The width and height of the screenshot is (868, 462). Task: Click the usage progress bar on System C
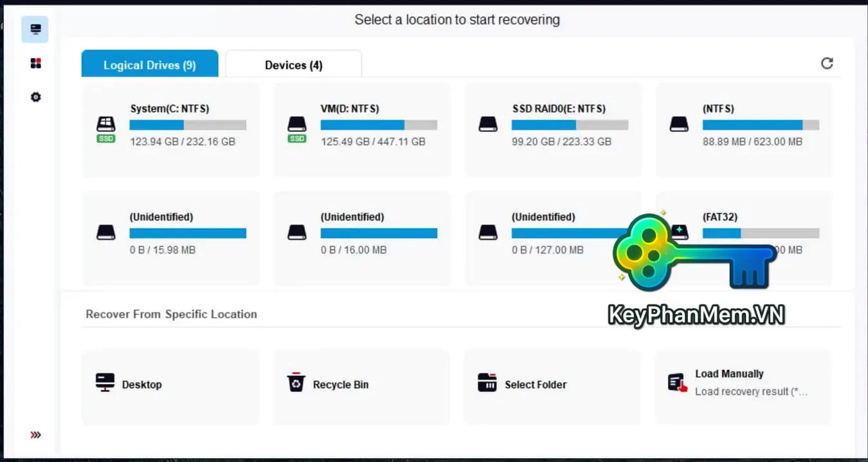188,125
